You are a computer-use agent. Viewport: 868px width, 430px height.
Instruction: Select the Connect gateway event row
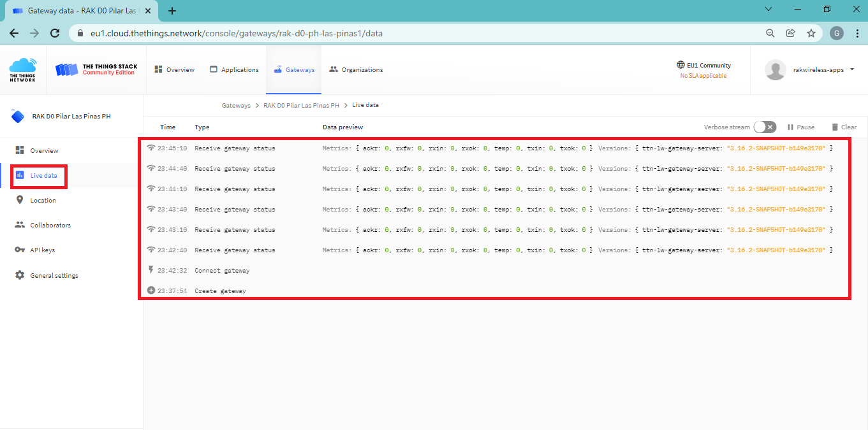(222, 271)
